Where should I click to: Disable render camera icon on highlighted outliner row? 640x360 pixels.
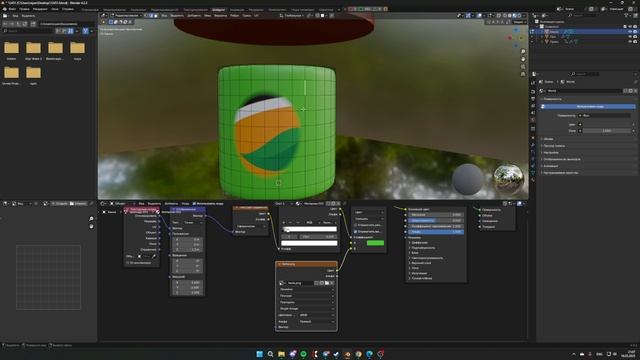(x=635, y=31)
